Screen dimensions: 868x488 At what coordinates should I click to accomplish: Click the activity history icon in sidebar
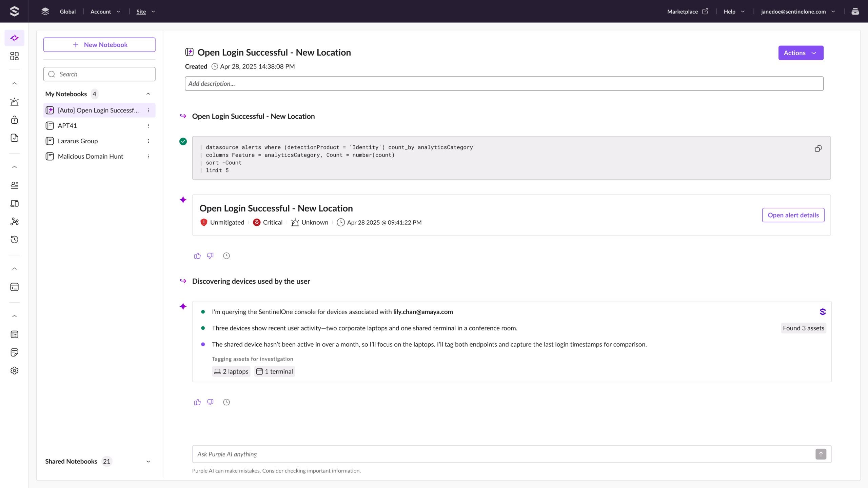click(x=14, y=240)
